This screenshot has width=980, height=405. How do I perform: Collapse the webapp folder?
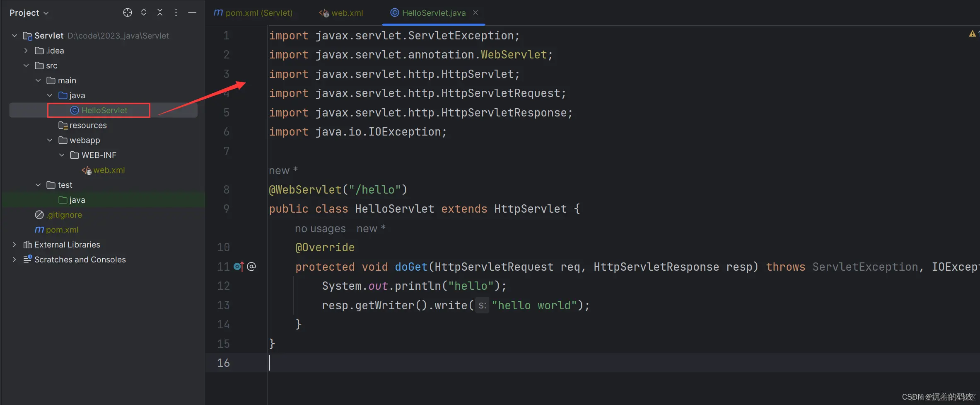click(x=50, y=140)
